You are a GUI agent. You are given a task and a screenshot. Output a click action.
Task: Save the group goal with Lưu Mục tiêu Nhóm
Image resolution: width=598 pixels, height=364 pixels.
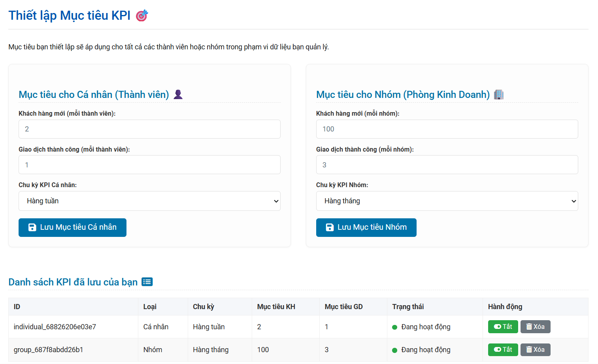point(366,227)
